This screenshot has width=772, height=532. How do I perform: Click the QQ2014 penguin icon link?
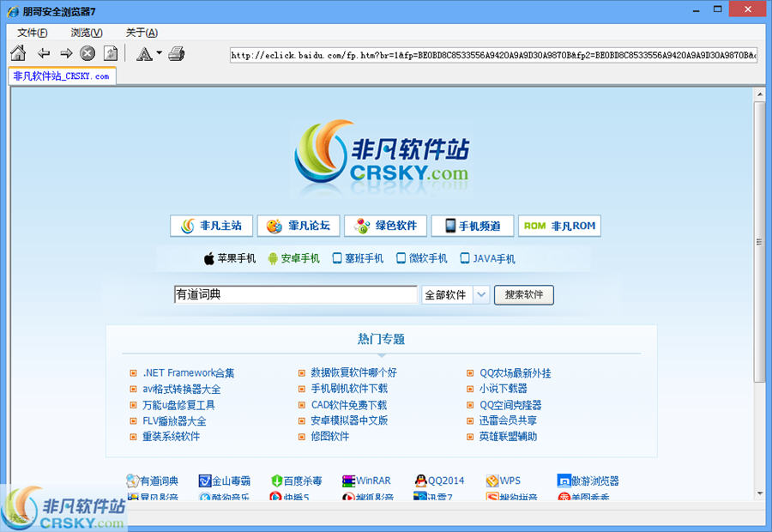pos(439,481)
